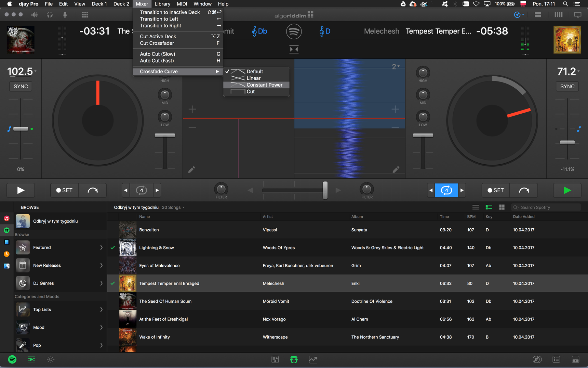Select the Linear crossfade curve

(256, 78)
